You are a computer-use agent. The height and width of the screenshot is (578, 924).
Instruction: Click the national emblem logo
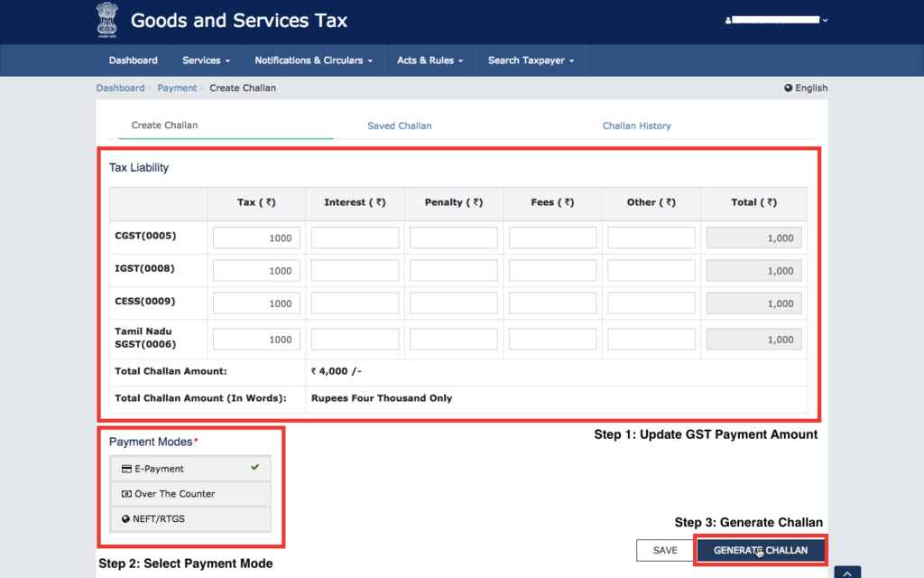pyautogui.click(x=107, y=20)
